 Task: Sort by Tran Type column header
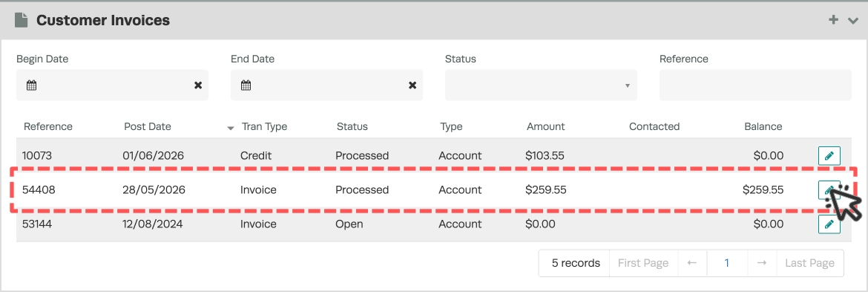(265, 126)
